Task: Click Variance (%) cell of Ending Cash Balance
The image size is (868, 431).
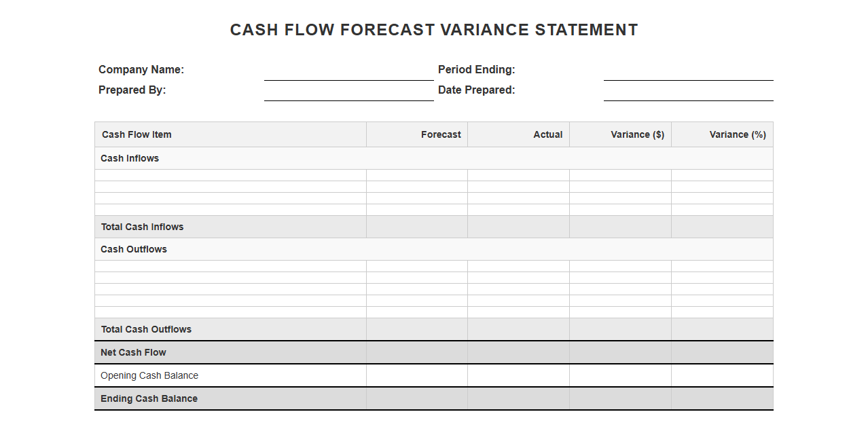Action: [x=723, y=398]
